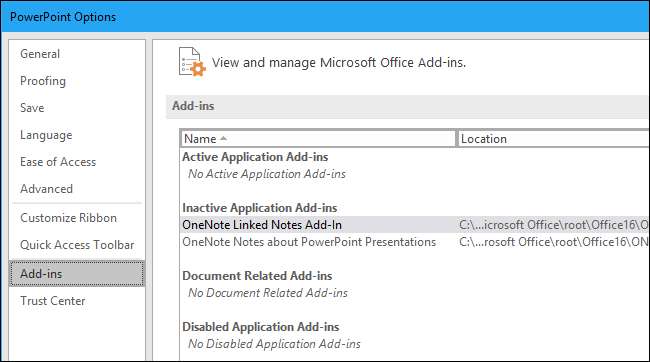Click the PowerPoint Options title bar

click(x=325, y=17)
